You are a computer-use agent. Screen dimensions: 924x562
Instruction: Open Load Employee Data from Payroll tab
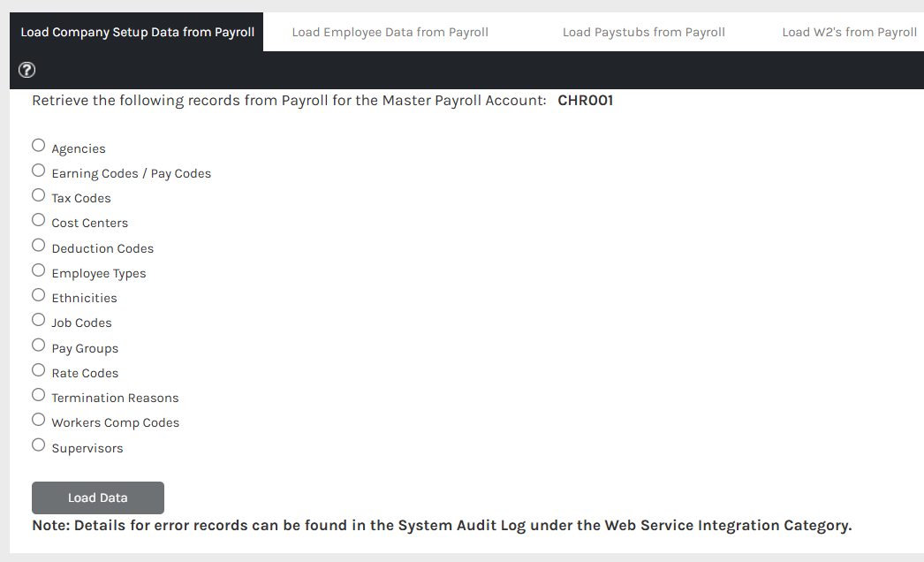[390, 32]
